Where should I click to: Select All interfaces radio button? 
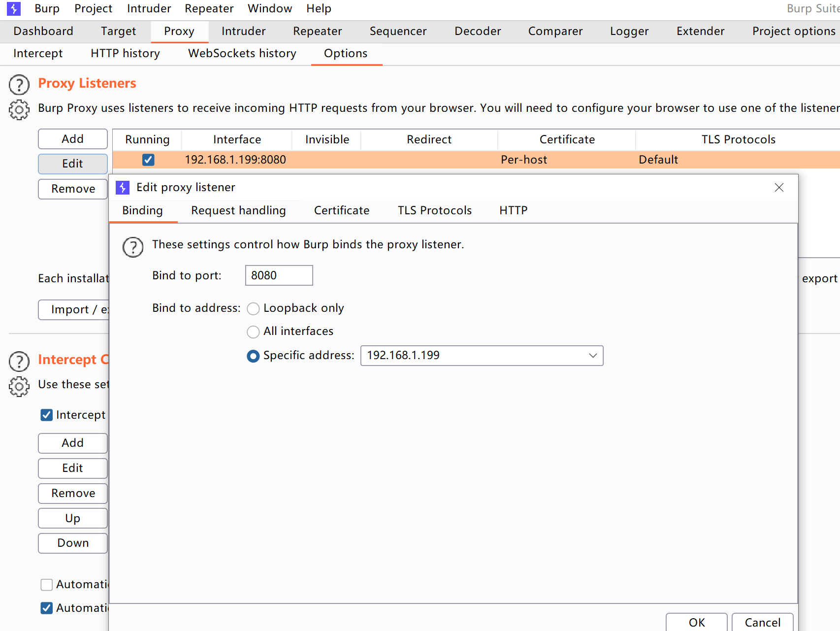(x=253, y=332)
